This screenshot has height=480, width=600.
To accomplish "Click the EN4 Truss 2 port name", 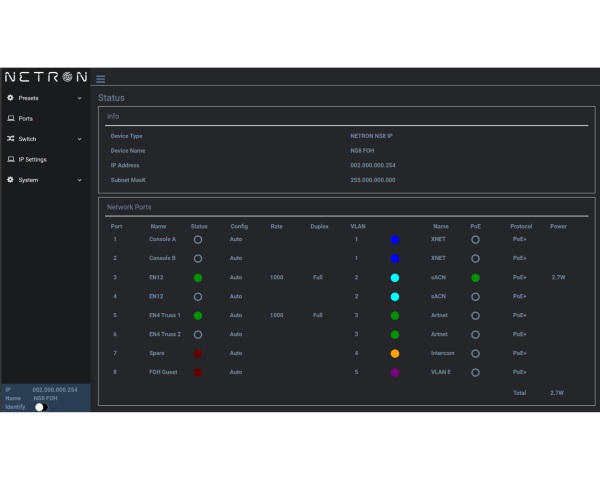I will click(x=165, y=334).
